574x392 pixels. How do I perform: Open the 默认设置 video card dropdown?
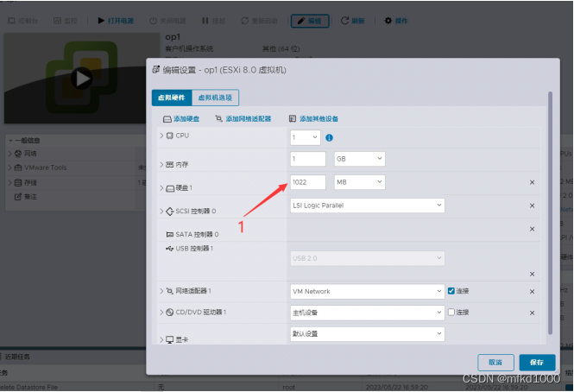368,334
